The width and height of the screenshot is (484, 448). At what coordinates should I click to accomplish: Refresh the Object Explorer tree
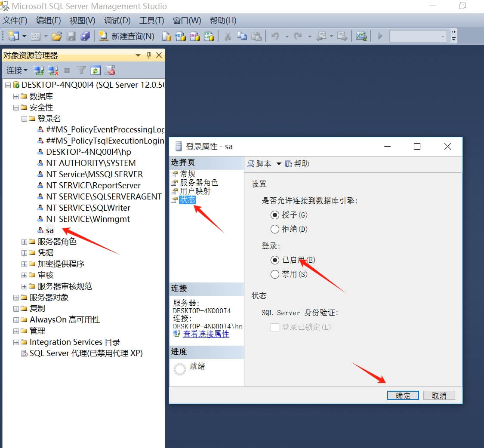96,70
